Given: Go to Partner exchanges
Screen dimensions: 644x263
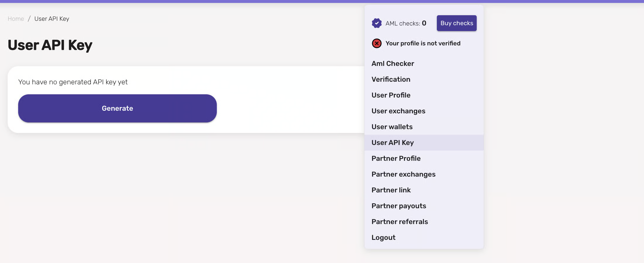Looking at the screenshot, I should tap(403, 174).
